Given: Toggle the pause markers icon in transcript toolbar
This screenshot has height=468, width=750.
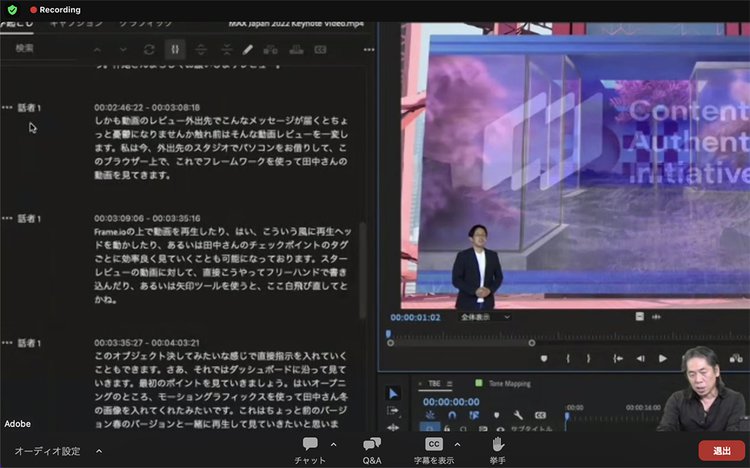Looking at the screenshot, I should tap(175, 48).
